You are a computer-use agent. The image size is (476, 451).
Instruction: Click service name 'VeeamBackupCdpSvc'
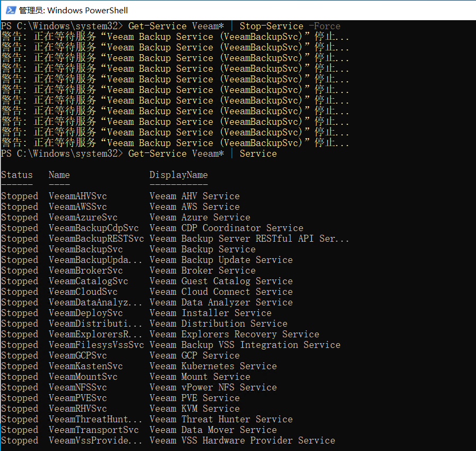(x=93, y=228)
